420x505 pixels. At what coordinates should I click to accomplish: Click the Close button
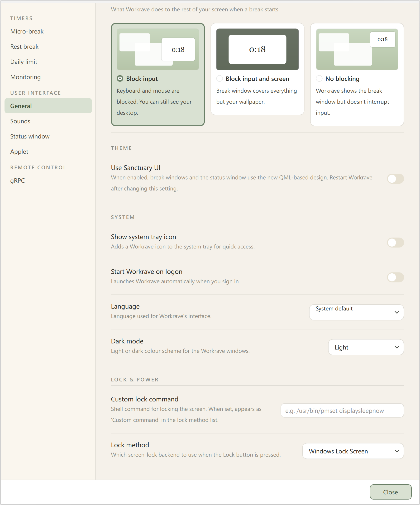click(390, 492)
